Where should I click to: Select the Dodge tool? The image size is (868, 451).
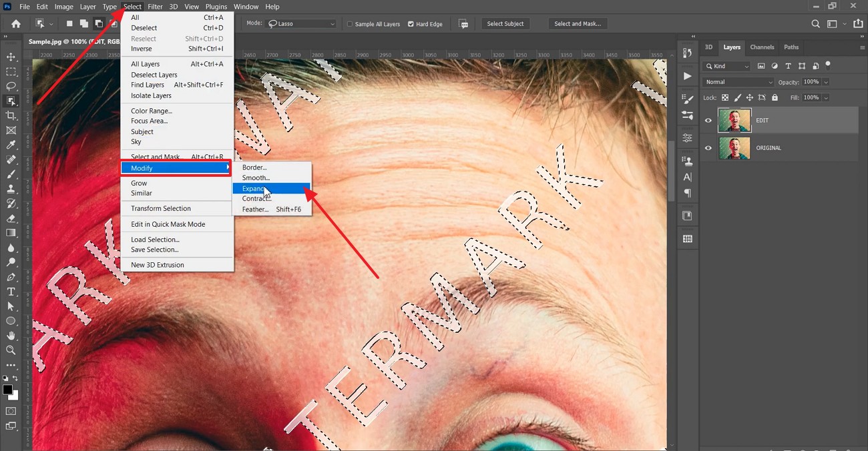pos(11,262)
